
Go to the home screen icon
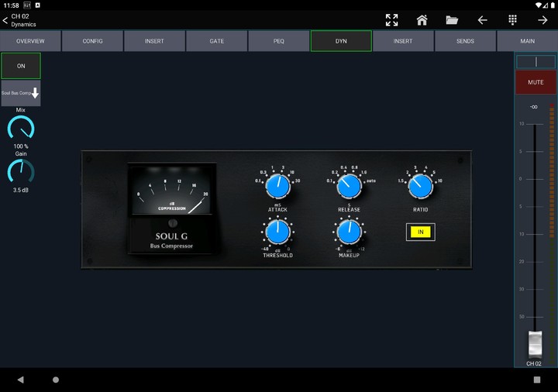(422, 20)
